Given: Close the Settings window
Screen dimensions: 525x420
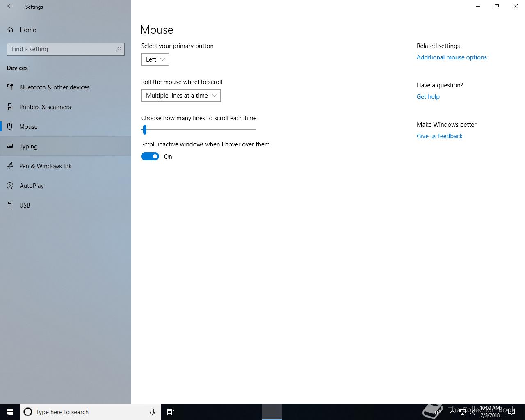Looking at the screenshot, I should click(x=516, y=7).
